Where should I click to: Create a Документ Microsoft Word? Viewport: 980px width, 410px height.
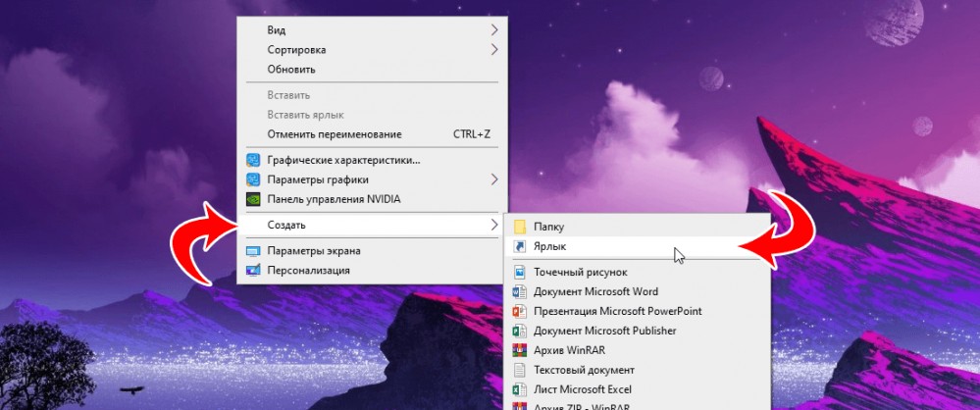click(x=638, y=292)
